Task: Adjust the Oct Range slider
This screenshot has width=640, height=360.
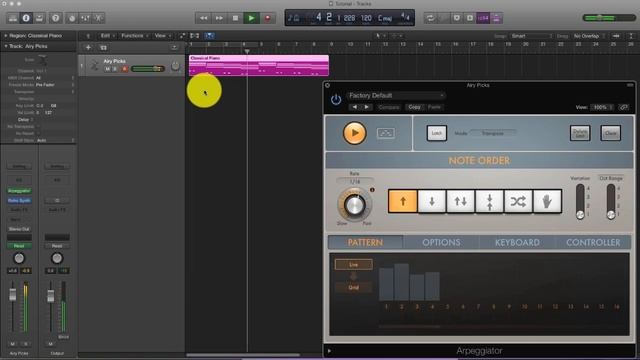Action: pyautogui.click(x=611, y=202)
